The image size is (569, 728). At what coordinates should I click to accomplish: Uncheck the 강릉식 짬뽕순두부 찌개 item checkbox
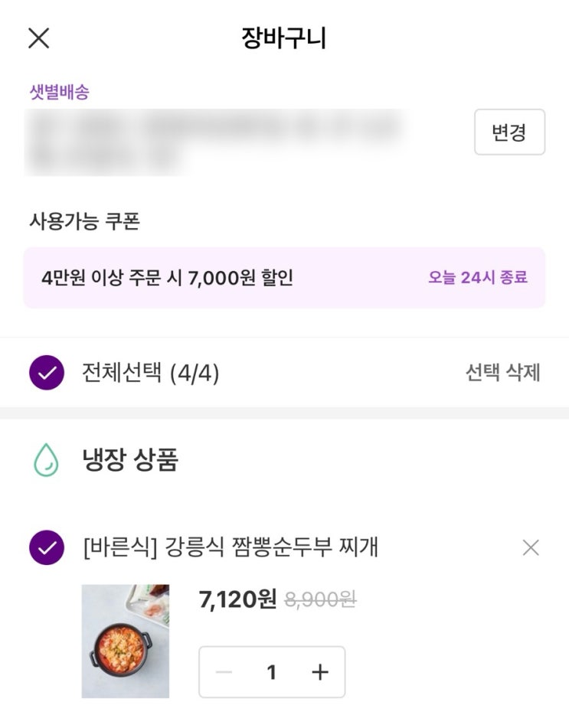(x=47, y=547)
